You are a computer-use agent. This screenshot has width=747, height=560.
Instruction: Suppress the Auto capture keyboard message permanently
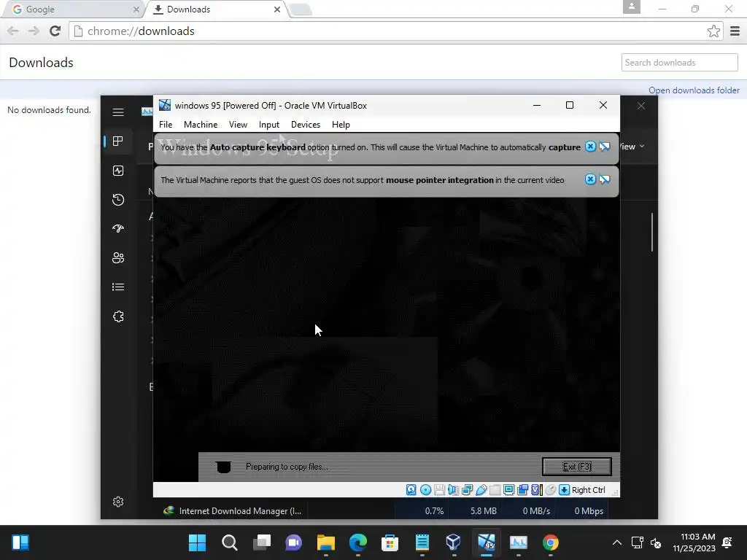605,147
